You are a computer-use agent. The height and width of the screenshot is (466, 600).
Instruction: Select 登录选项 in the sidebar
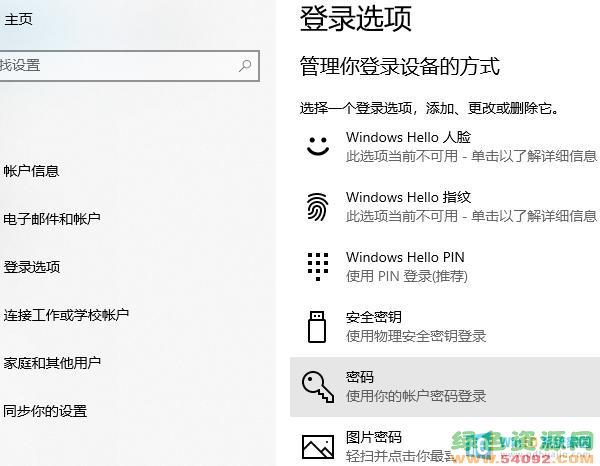coord(32,267)
